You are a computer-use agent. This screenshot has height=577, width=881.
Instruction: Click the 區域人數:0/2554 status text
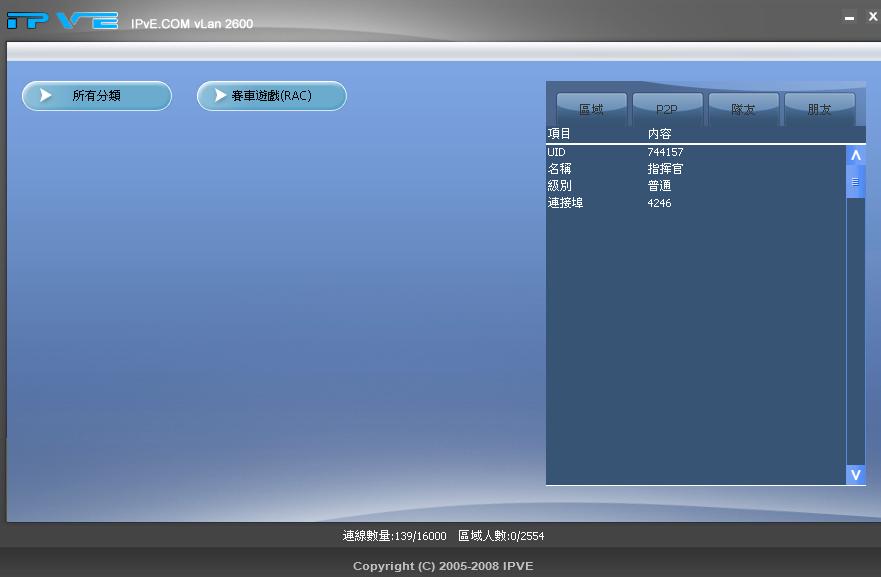point(501,536)
